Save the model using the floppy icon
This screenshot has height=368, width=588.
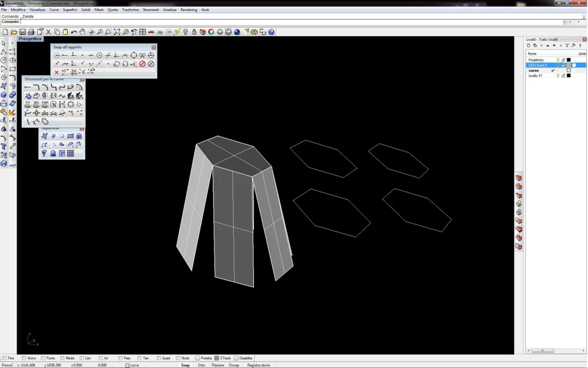(x=22, y=32)
